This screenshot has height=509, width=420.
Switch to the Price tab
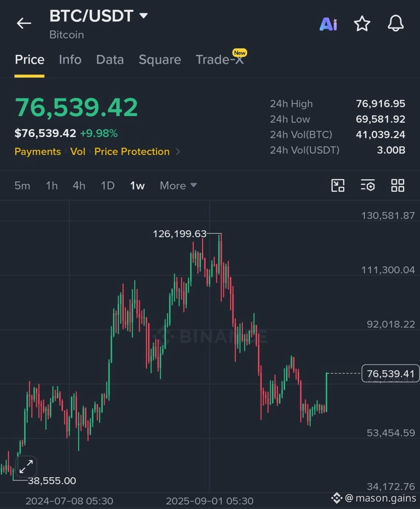[29, 59]
